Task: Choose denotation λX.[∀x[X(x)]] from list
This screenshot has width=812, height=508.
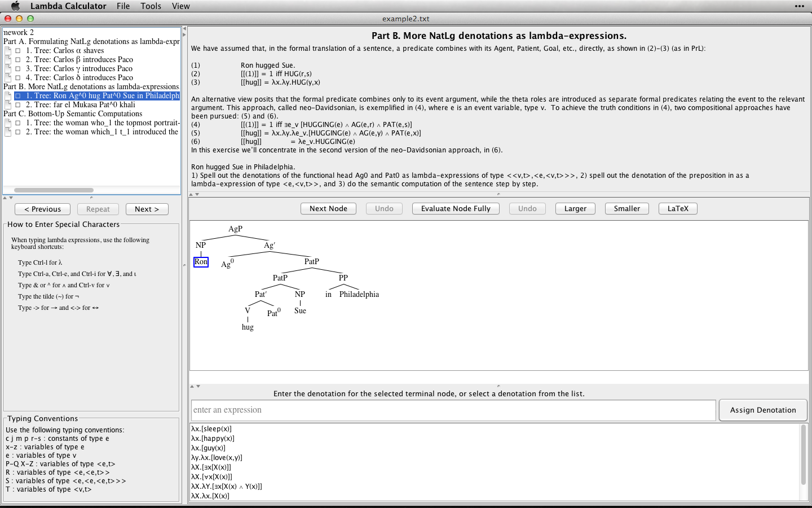Action: 211,477
